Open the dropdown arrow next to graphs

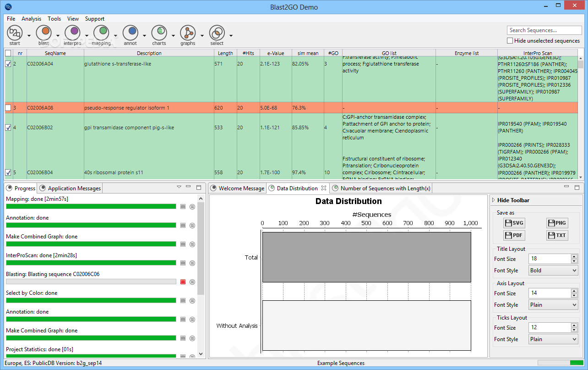pyautogui.click(x=202, y=35)
